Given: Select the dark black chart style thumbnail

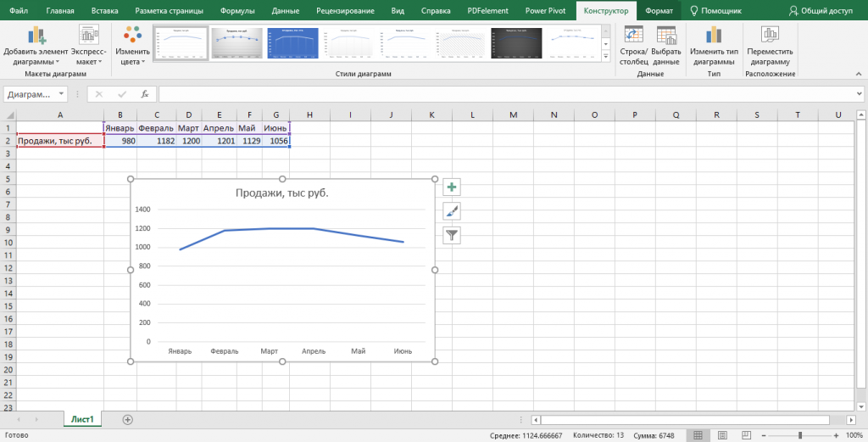Looking at the screenshot, I should click(x=516, y=43).
